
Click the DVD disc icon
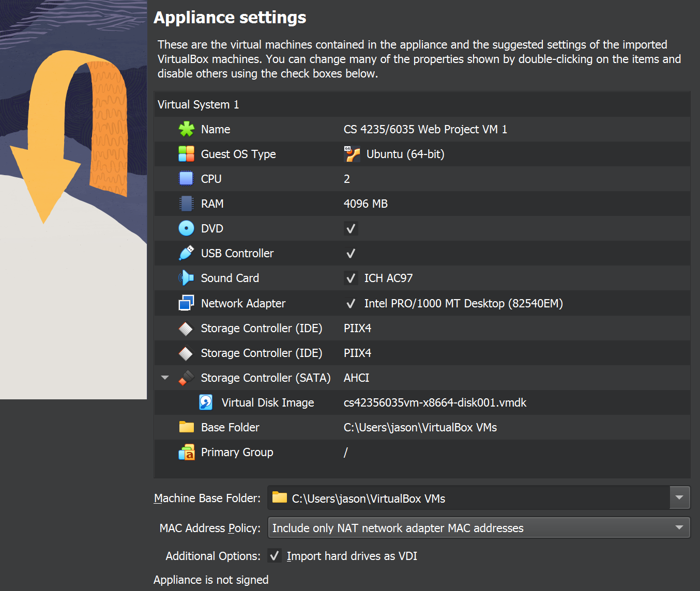click(x=186, y=228)
